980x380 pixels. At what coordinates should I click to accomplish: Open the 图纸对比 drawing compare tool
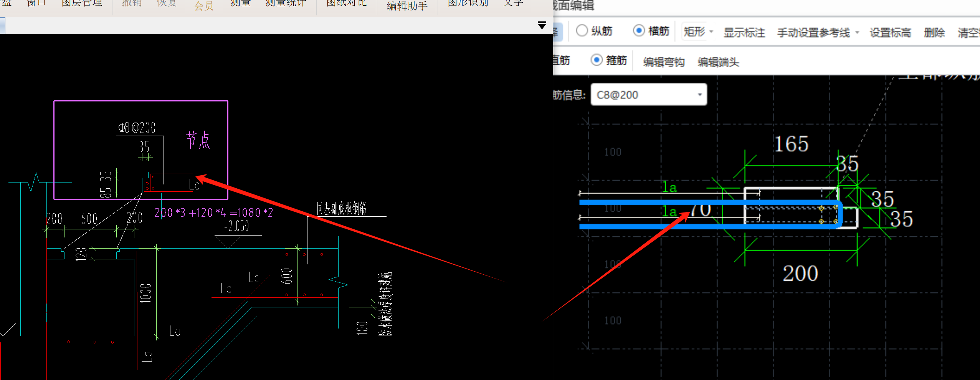pos(347,3)
